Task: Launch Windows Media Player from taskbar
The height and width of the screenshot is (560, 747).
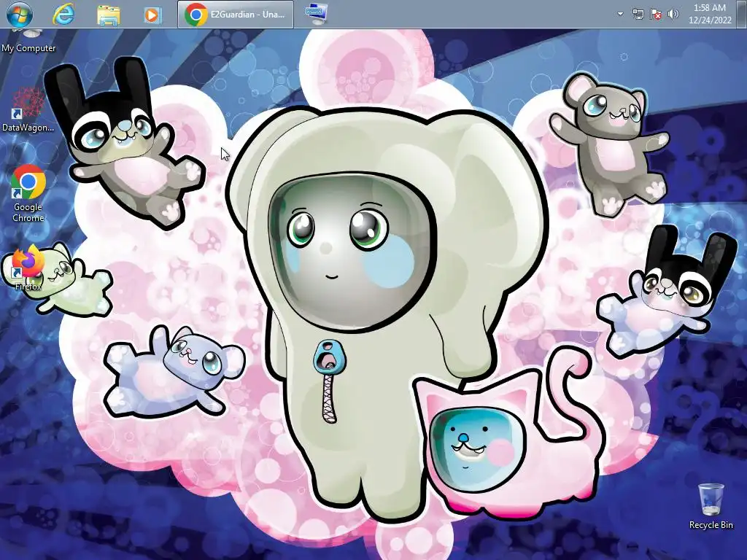Action: 152,15
